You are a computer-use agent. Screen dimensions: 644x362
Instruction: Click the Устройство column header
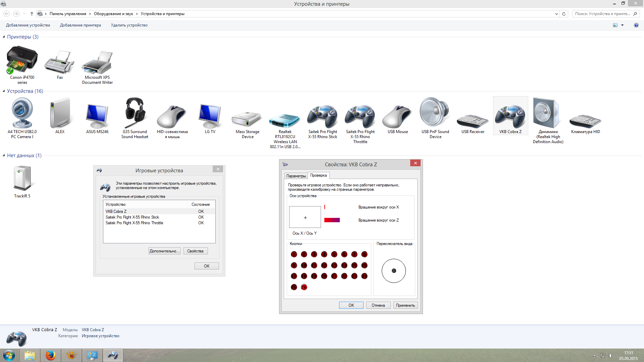(x=145, y=204)
